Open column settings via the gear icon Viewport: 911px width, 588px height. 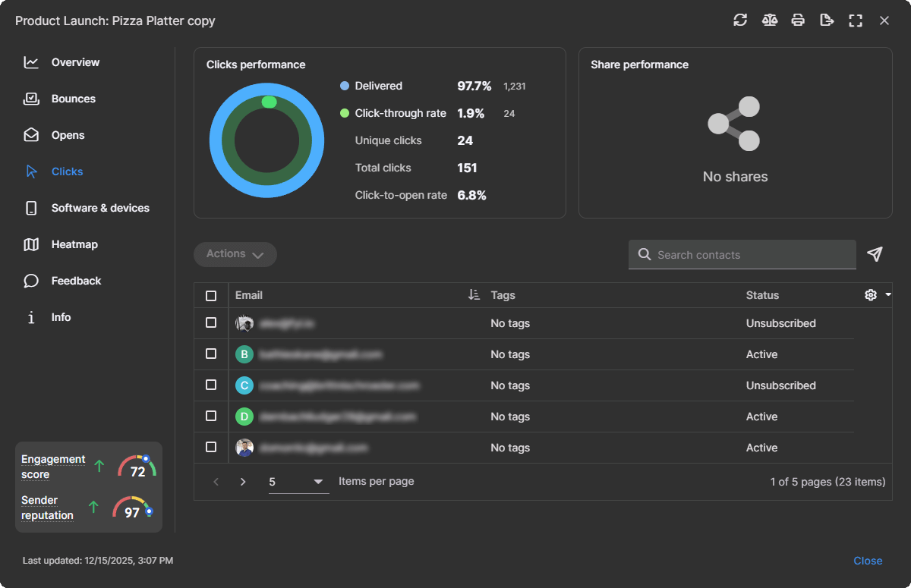click(870, 295)
